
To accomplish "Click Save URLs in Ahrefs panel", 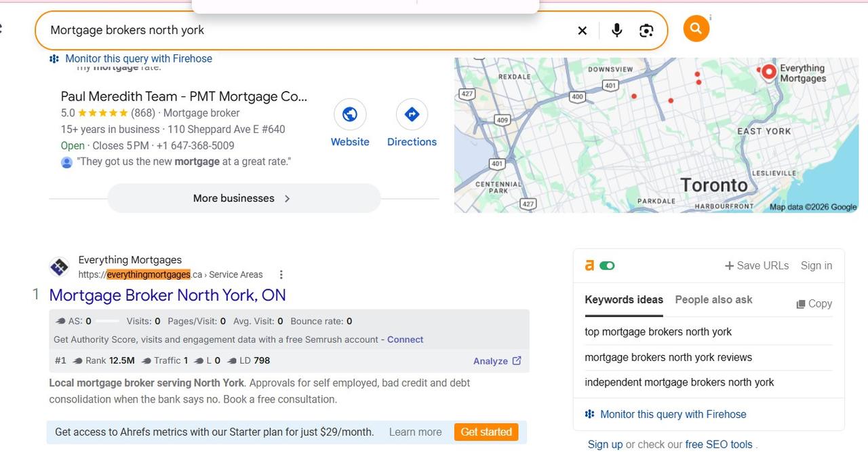I will (x=757, y=265).
